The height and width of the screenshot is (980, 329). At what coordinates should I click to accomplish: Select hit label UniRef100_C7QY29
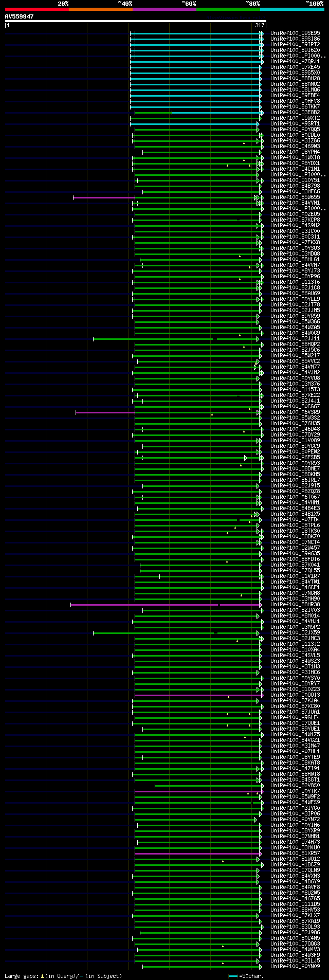[295, 434]
